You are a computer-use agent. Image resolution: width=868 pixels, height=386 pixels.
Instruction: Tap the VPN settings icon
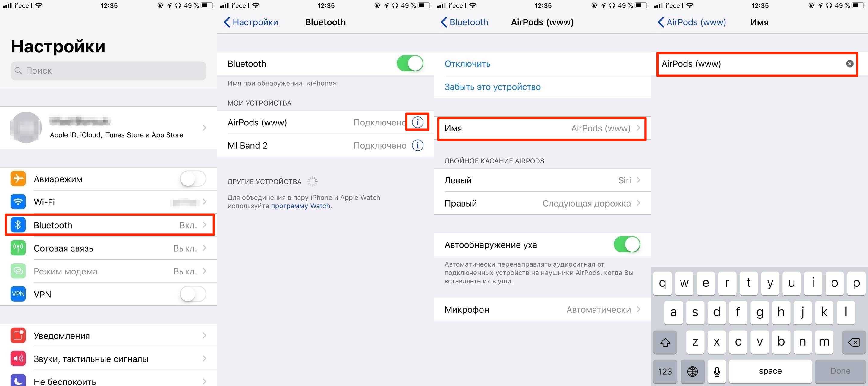click(17, 293)
